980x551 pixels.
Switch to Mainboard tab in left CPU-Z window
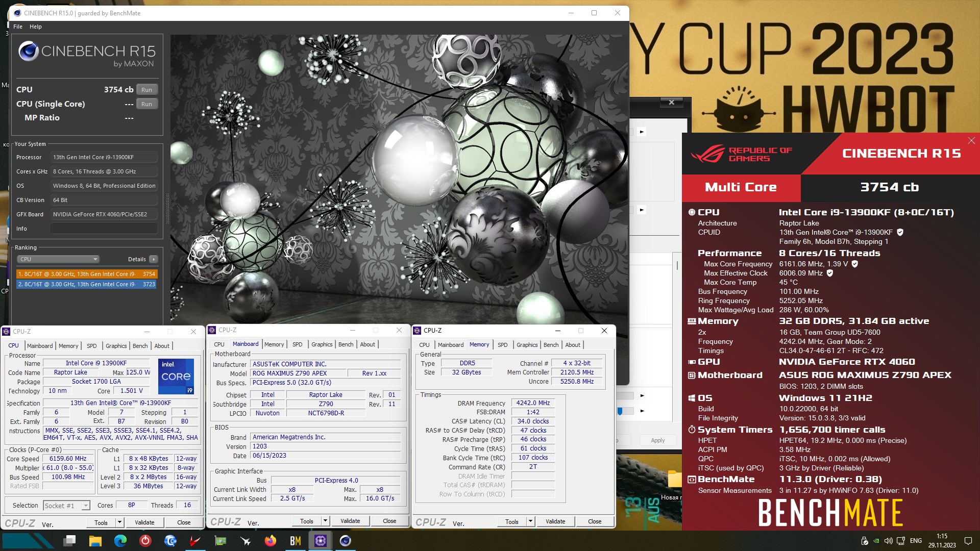[40, 346]
